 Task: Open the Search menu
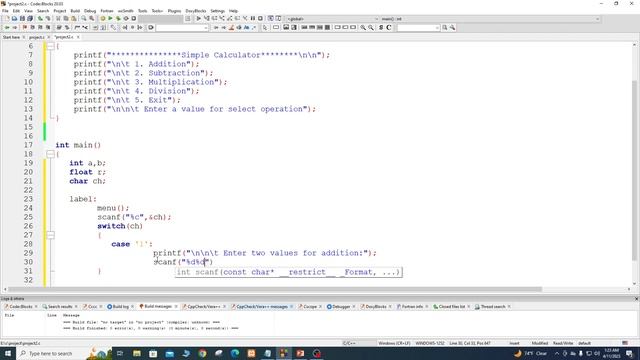[43, 11]
